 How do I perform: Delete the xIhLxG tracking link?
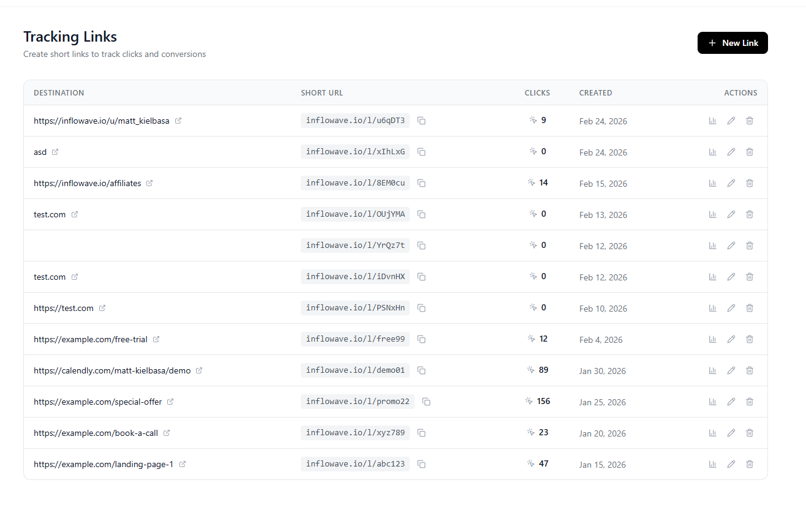click(749, 152)
